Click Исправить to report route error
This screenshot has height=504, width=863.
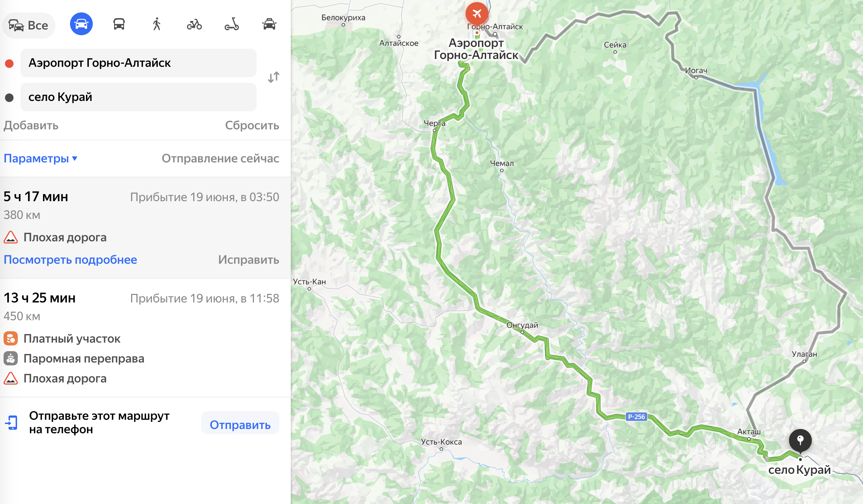(x=248, y=259)
